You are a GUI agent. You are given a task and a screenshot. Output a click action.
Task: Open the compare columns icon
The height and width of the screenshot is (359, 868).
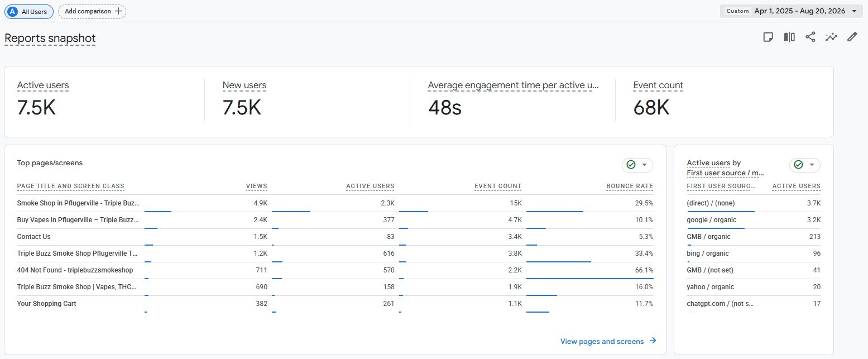click(x=789, y=37)
